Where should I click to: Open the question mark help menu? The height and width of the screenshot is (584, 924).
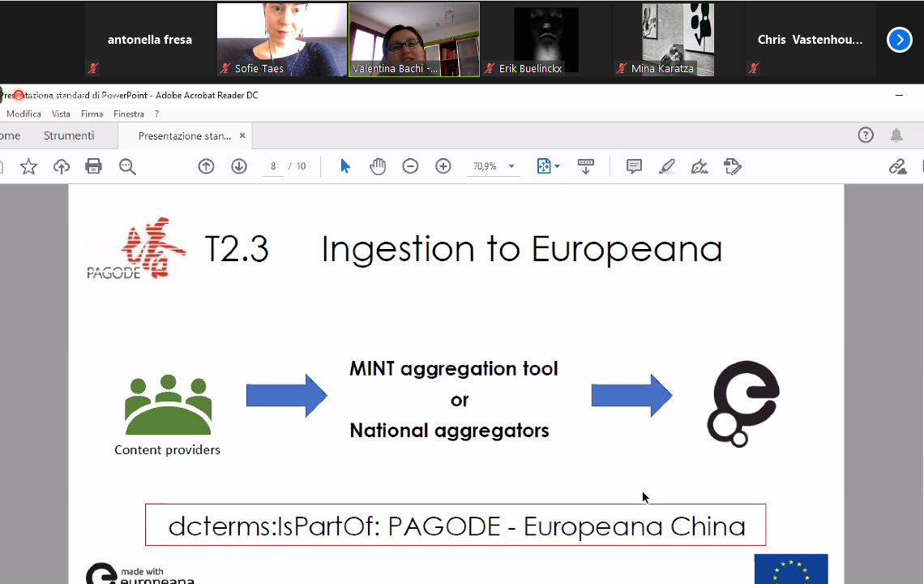[x=156, y=114]
